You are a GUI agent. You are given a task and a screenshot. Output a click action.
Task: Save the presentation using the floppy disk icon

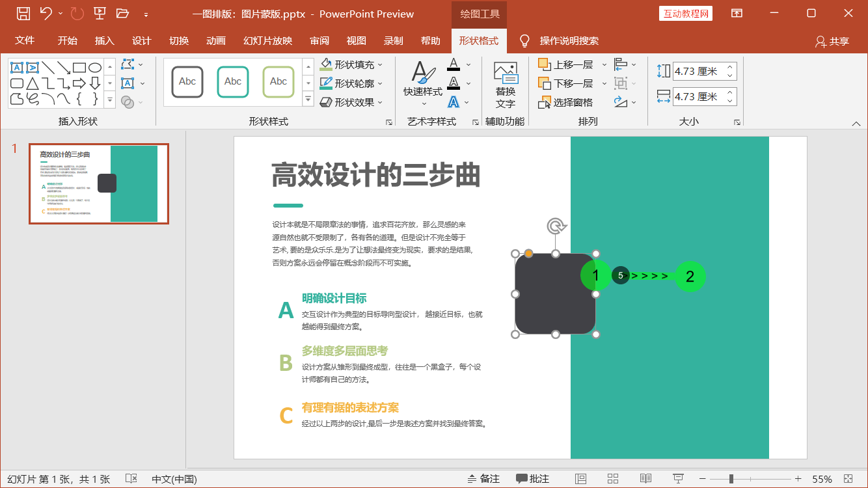click(23, 13)
